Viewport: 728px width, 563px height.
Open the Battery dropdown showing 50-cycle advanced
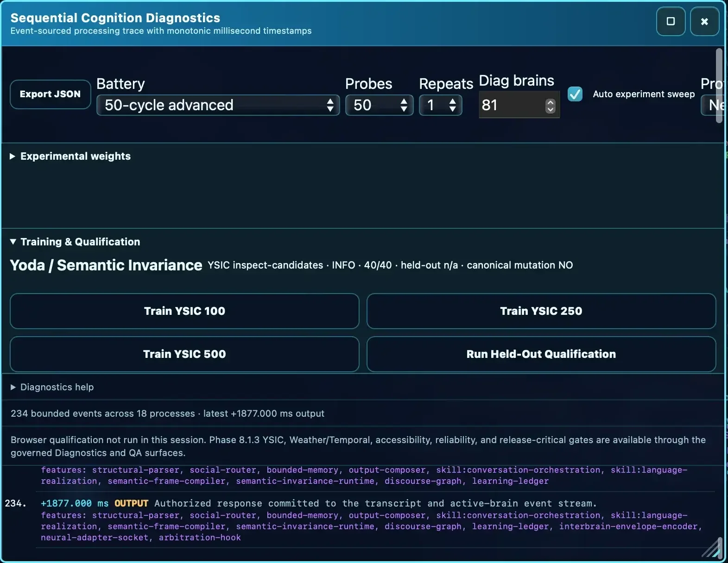(x=218, y=105)
